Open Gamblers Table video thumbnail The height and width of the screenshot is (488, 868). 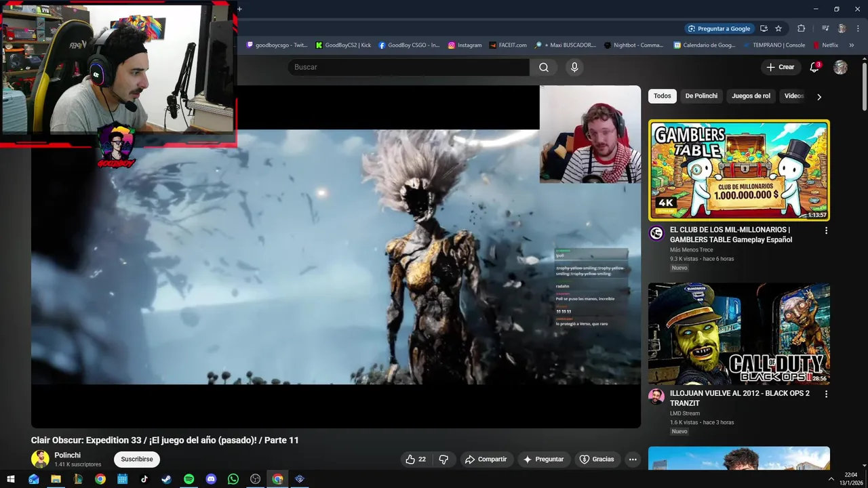[x=738, y=170]
